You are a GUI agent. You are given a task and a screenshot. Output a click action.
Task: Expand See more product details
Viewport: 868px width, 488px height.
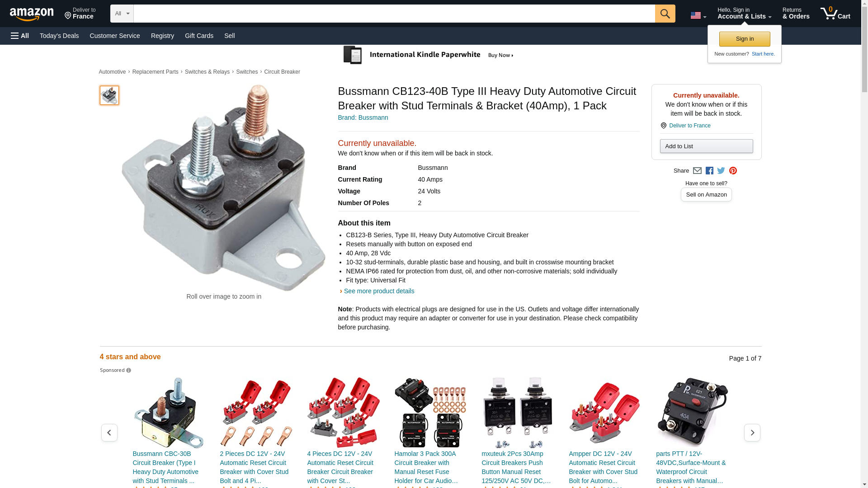tap(379, 291)
